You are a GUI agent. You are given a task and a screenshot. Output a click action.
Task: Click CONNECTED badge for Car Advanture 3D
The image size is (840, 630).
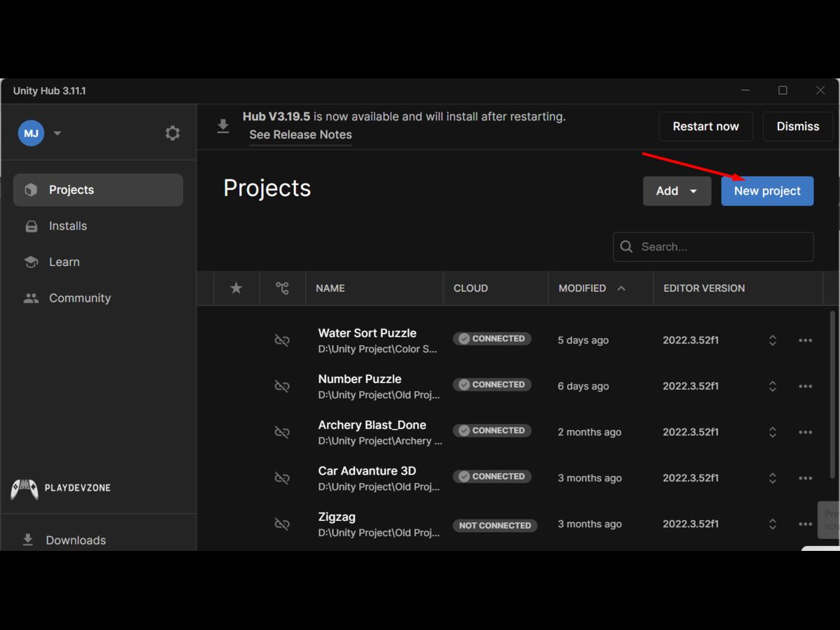(492, 477)
